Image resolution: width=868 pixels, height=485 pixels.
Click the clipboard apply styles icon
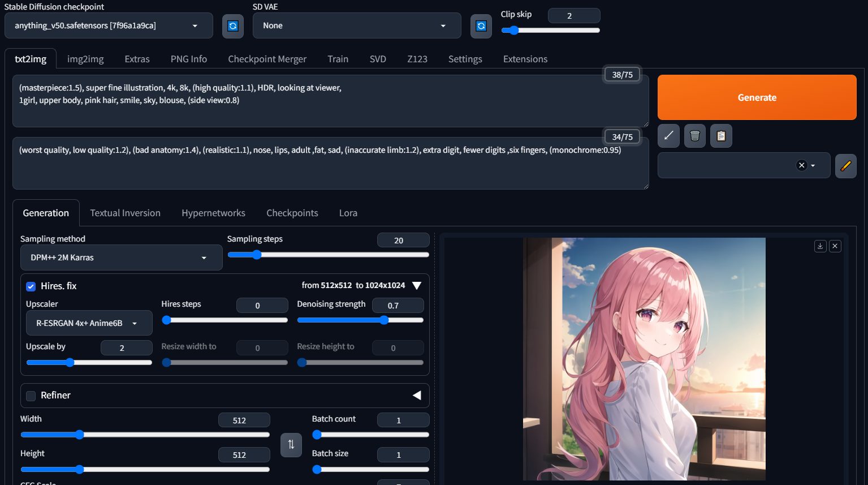pos(721,136)
